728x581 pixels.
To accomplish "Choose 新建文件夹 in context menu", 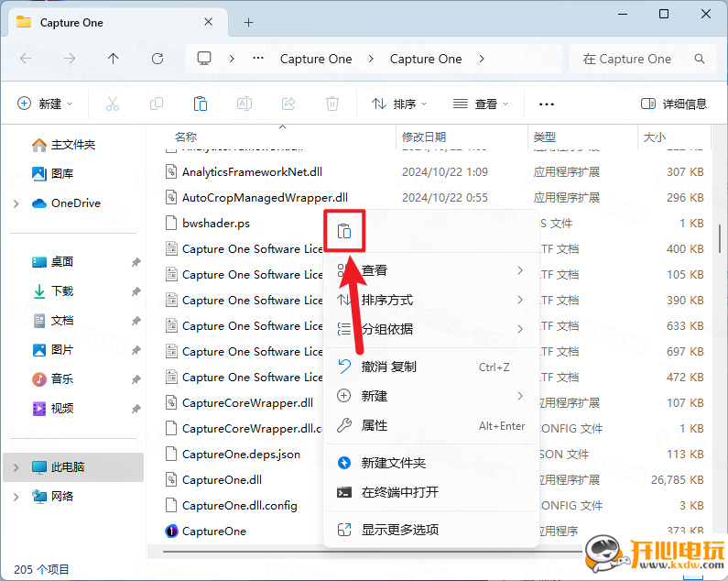I will pos(431,463).
